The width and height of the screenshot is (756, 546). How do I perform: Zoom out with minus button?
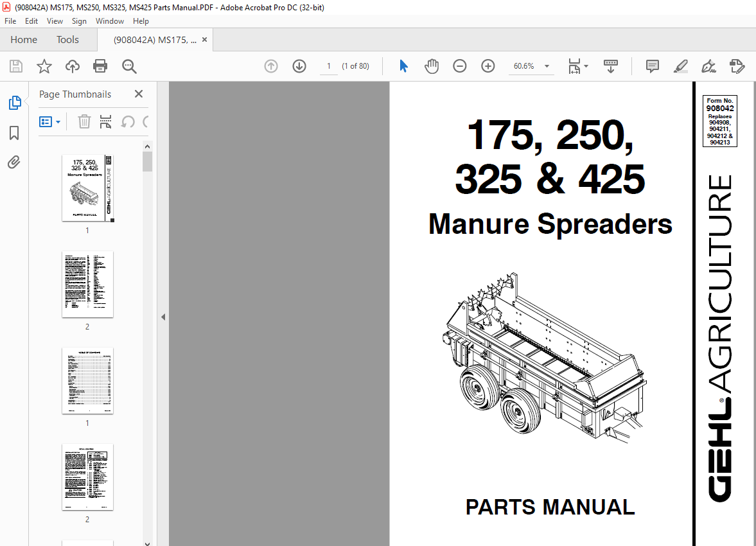point(459,66)
